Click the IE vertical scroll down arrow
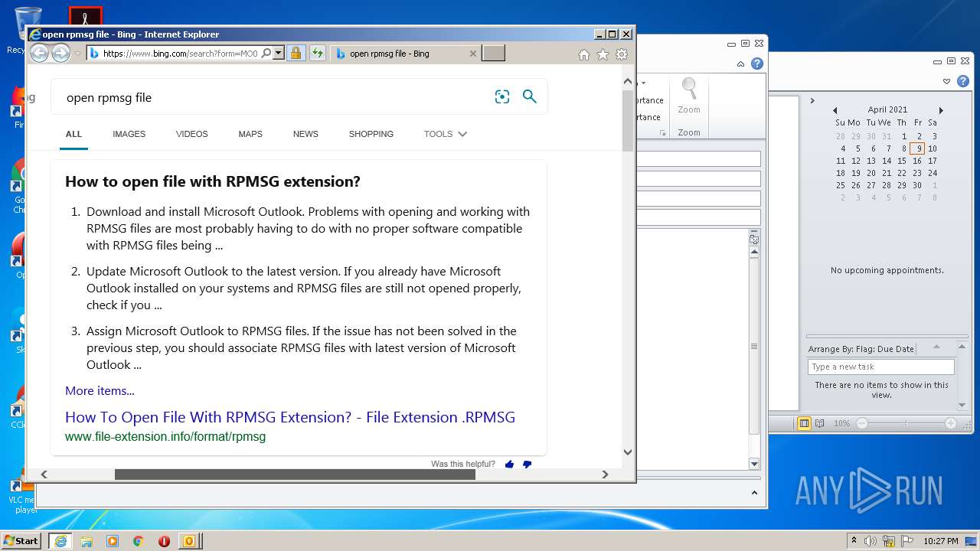Viewport: 980px width, 551px height. (628, 452)
